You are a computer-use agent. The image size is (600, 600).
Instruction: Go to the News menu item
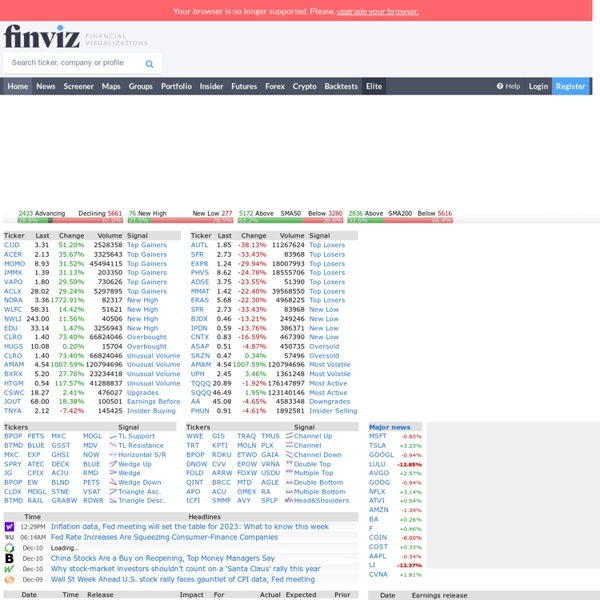(x=46, y=86)
